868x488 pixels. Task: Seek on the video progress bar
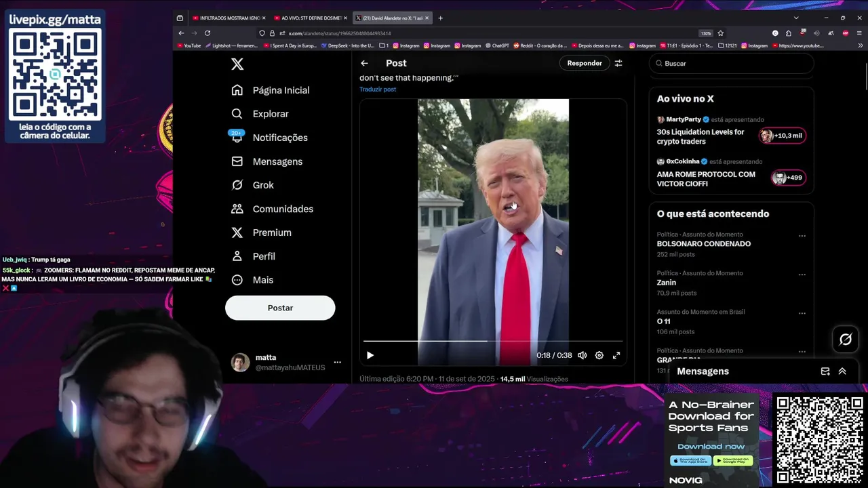(493, 341)
